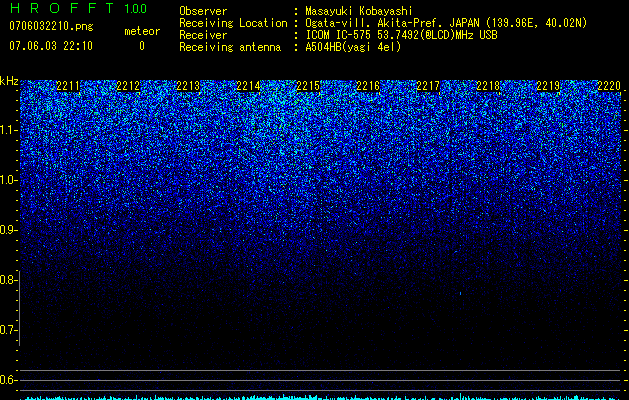Click the A504HB(yagi 4el) antenna text
Image resolution: width=629 pixels, height=400 pixels.
pyautogui.click(x=353, y=47)
